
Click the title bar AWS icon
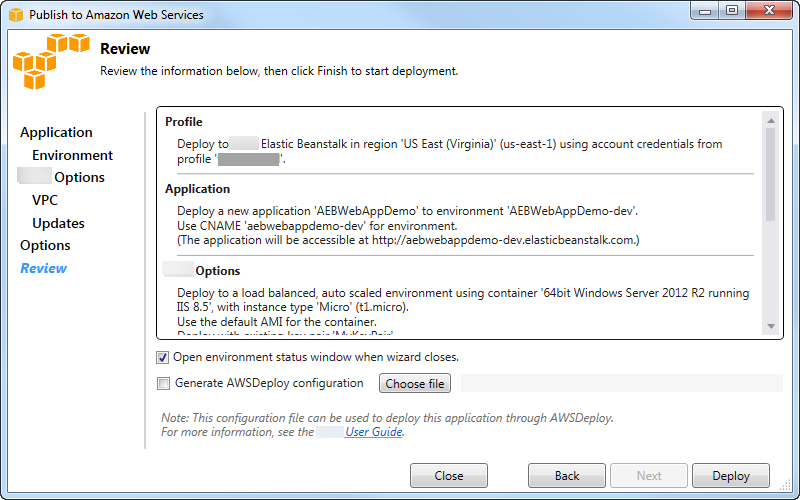click(x=16, y=15)
